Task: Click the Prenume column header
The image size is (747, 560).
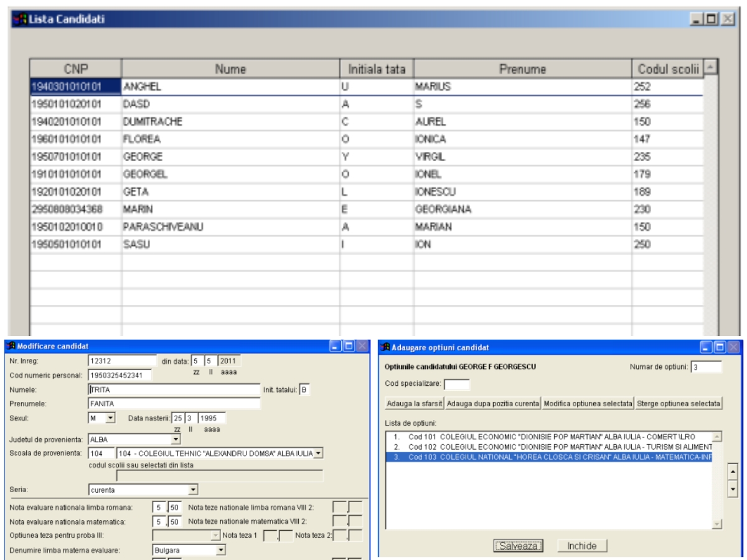Action: (523, 69)
